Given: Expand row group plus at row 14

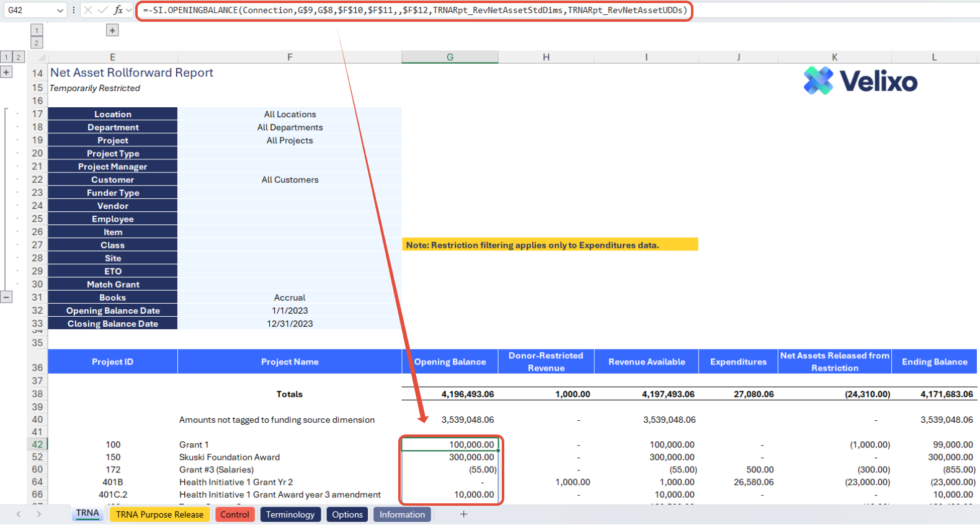Looking at the screenshot, I should 6,72.
